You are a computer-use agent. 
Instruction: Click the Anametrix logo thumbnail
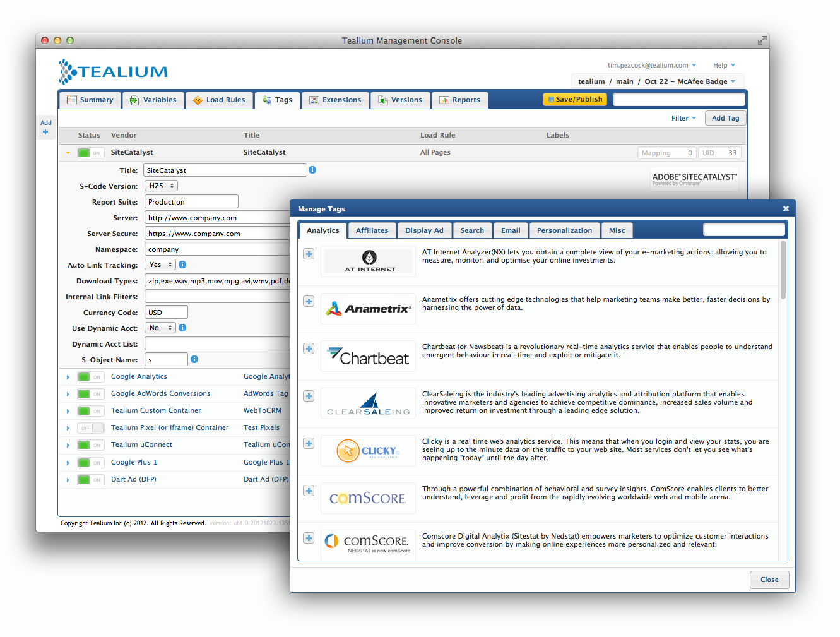(x=368, y=309)
